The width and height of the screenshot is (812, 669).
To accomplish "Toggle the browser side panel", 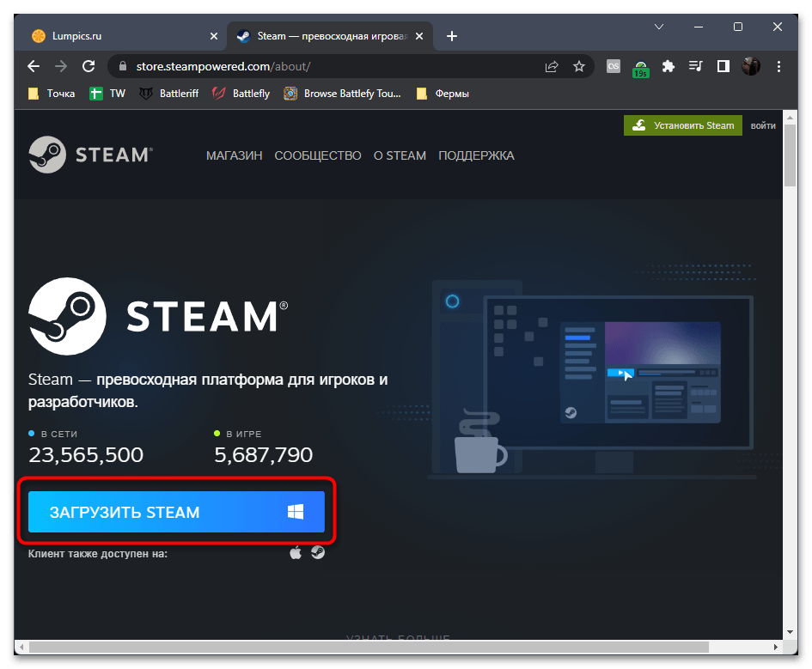I will (723, 66).
